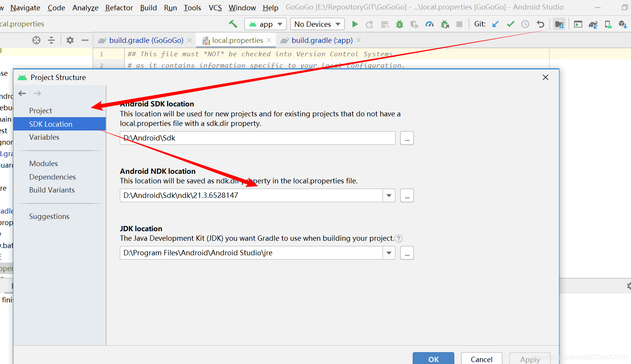Show Git history clock icon

coord(525,24)
